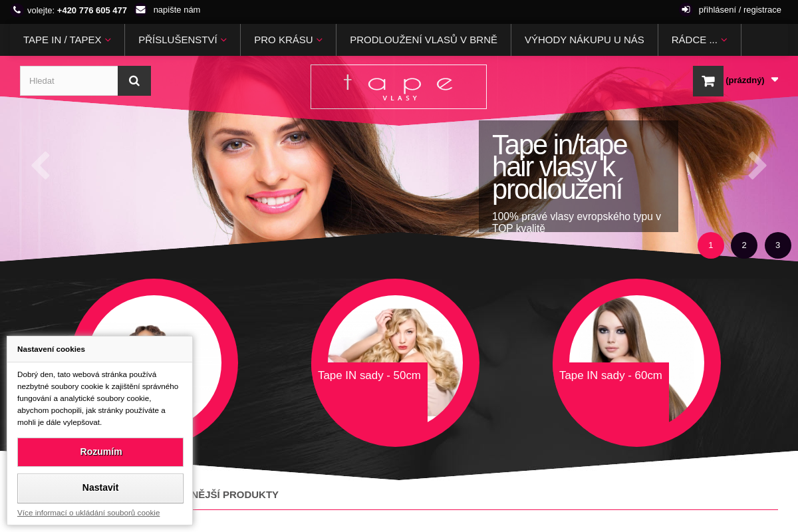This screenshot has width=798, height=532.
Task: Open PRODLOUŽENÍ VLASŮ V BRNĚ menu item
Action: pyautogui.click(x=423, y=40)
